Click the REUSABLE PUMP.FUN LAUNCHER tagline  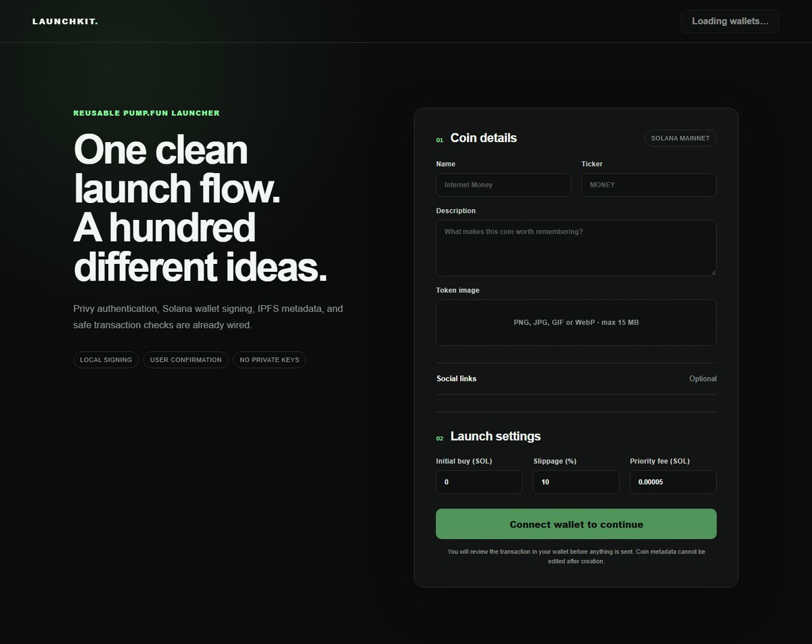click(x=147, y=113)
